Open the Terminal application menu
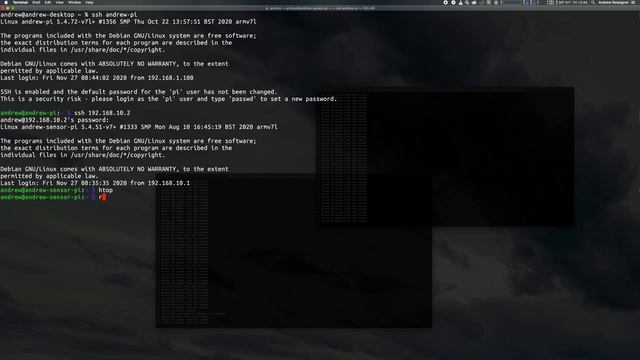 20,2
